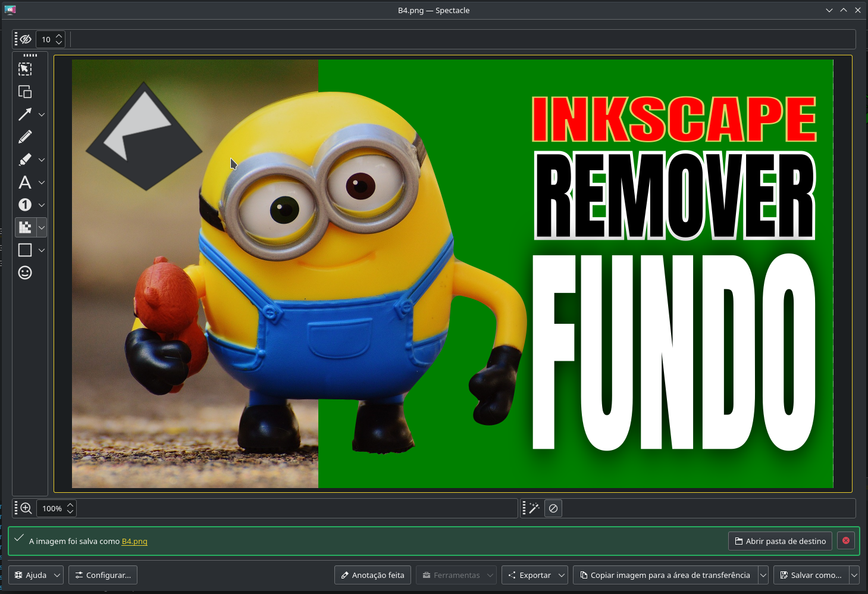Screen dimensions: 868x594
Task: Click Salvar como button
Action: pos(811,575)
